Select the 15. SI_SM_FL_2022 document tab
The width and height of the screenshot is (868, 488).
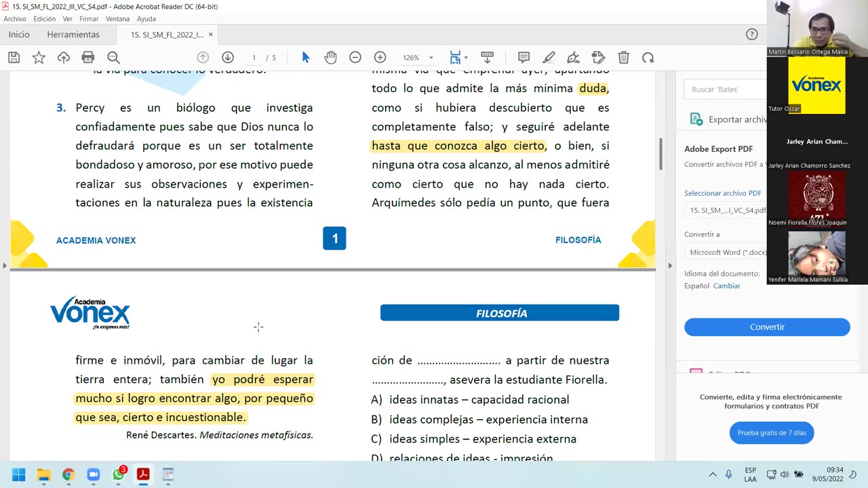point(166,35)
